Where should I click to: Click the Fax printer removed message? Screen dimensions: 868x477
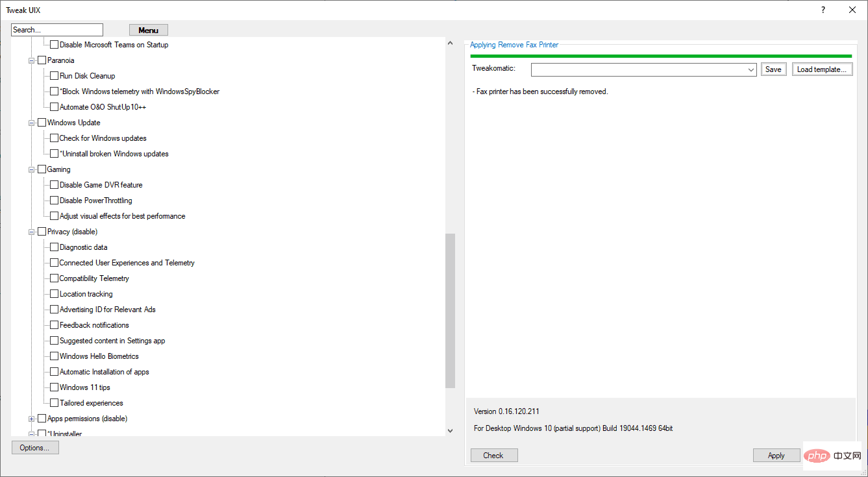540,92
